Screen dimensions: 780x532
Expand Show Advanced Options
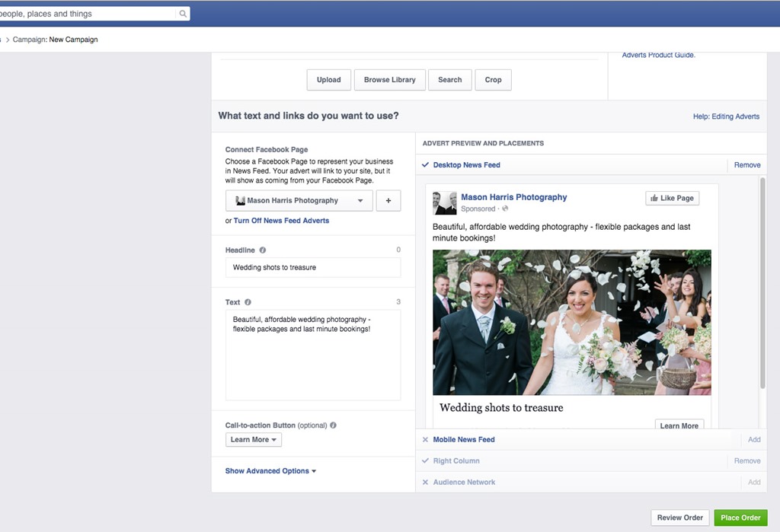point(270,471)
